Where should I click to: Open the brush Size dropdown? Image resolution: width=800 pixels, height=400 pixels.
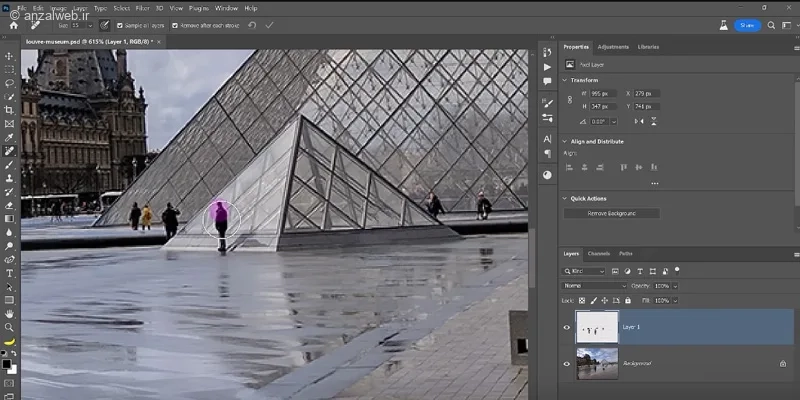click(x=90, y=26)
